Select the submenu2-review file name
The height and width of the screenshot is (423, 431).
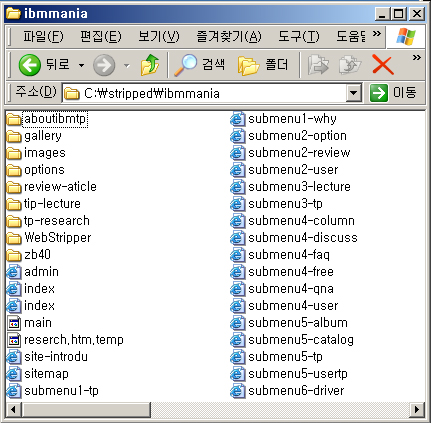[299, 153]
